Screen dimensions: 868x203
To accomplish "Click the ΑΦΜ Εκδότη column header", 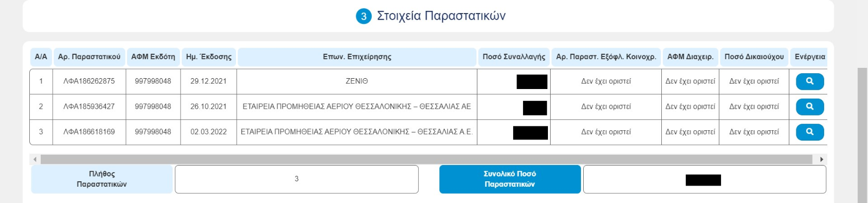I will pos(153,57).
